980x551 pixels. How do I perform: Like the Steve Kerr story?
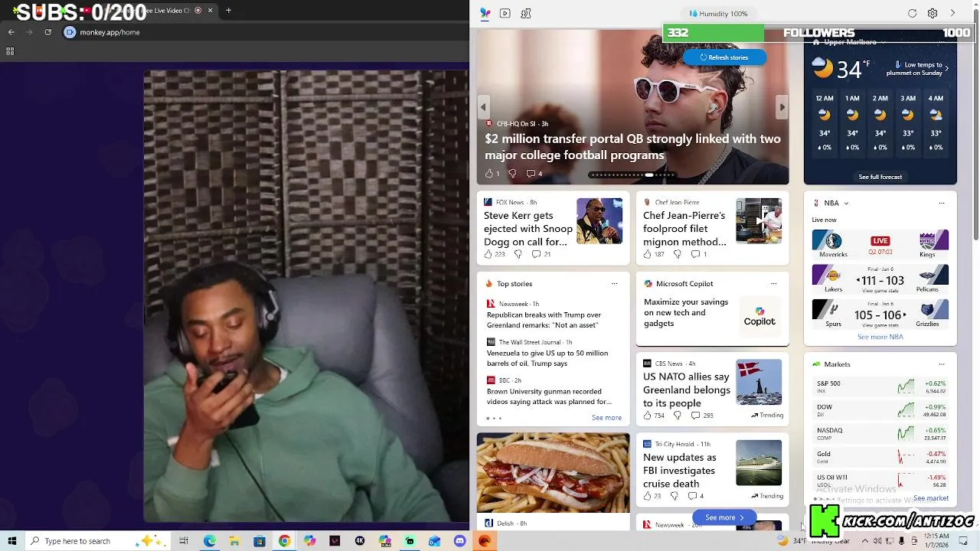[x=488, y=254]
